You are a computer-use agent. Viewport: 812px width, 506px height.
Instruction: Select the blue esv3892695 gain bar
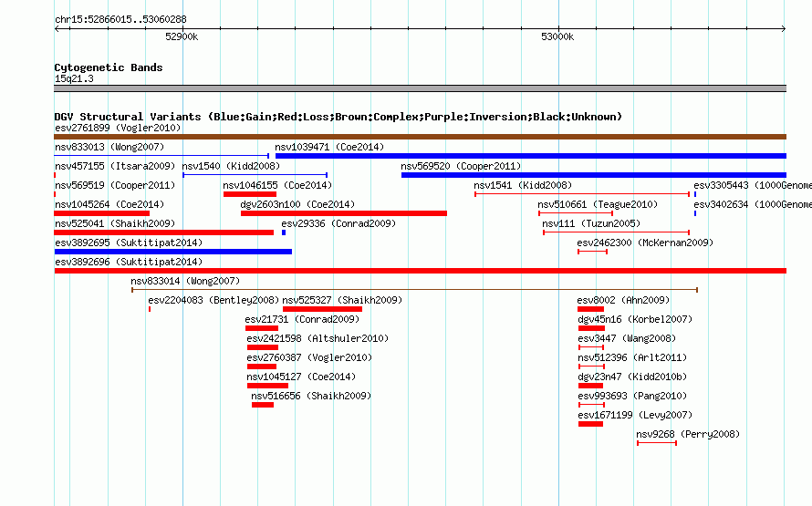(x=173, y=252)
